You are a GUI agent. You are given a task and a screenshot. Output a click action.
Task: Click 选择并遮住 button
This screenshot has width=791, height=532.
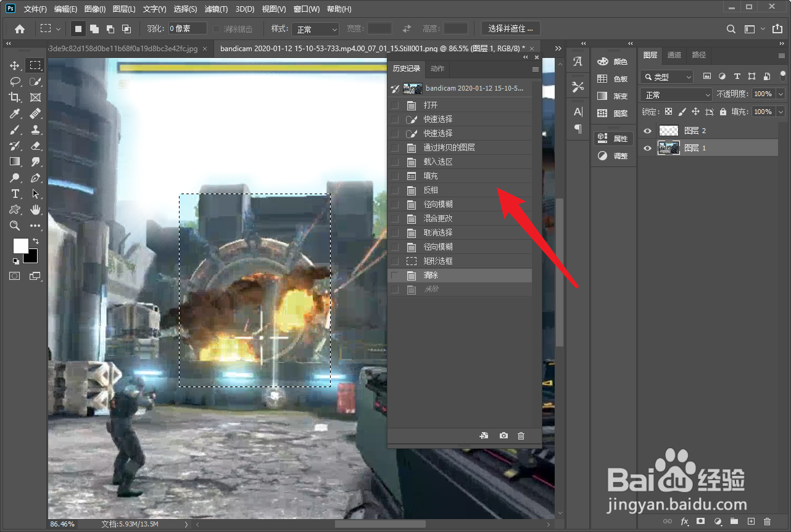click(511, 28)
